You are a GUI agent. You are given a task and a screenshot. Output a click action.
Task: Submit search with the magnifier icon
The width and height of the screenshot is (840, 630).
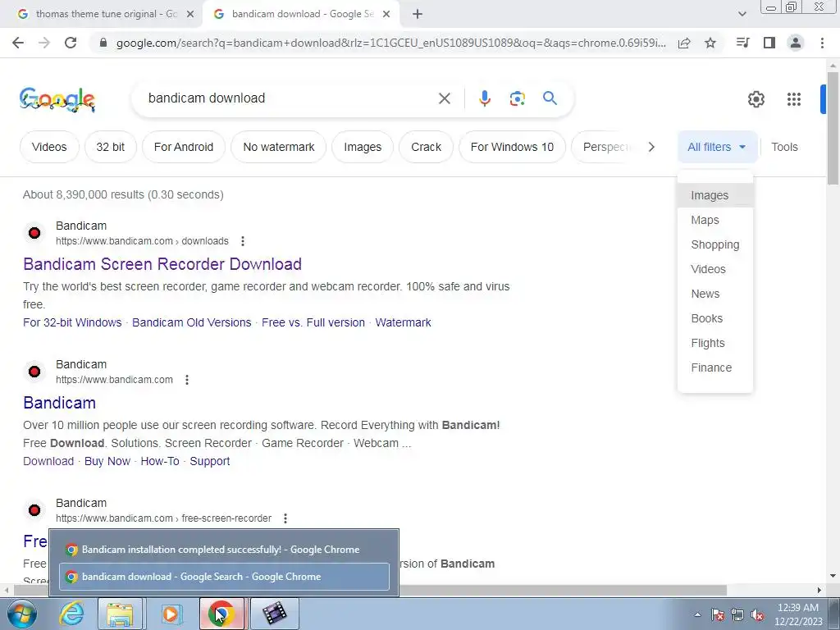click(x=550, y=98)
